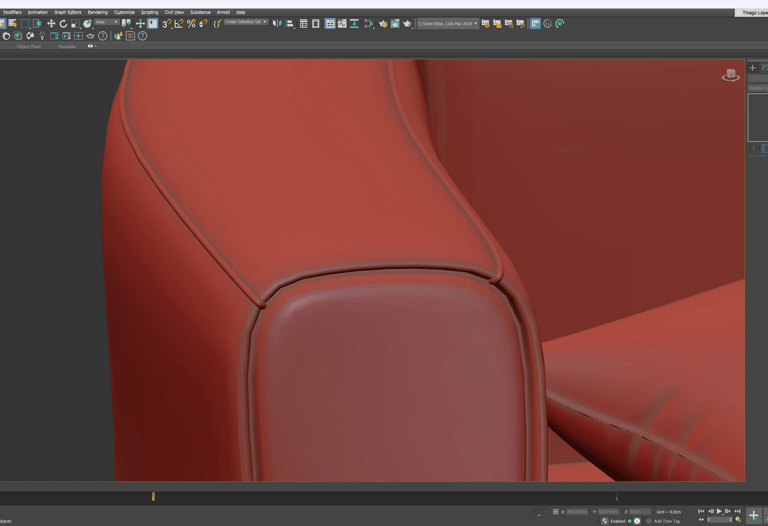This screenshot has width=768, height=526.
Task: Open the Layer Explorer icon
Action: [x=316, y=24]
